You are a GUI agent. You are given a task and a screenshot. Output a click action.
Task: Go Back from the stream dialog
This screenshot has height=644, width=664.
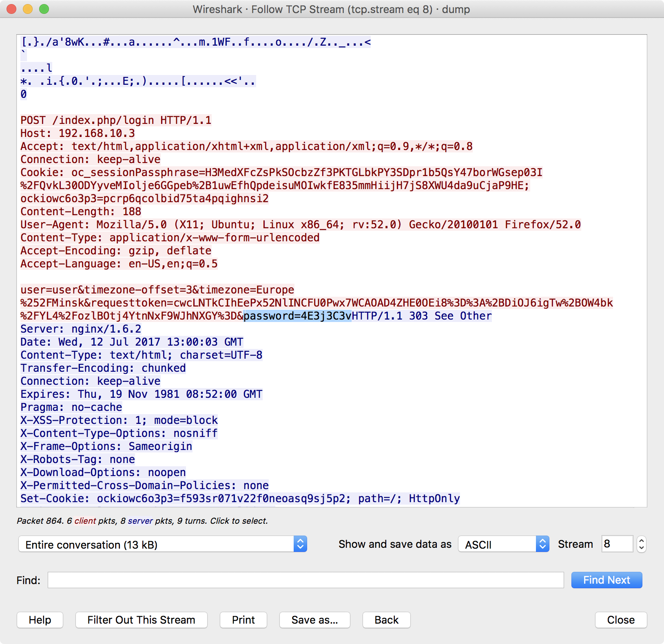tap(386, 620)
